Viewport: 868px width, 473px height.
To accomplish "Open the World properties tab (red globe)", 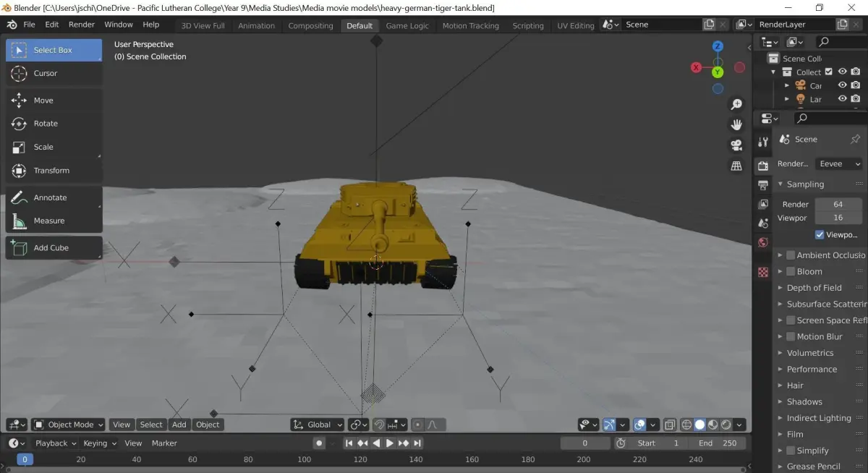I will click(762, 243).
